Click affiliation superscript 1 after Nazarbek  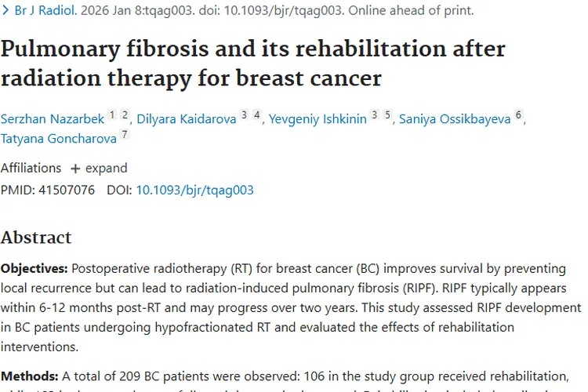point(112,115)
